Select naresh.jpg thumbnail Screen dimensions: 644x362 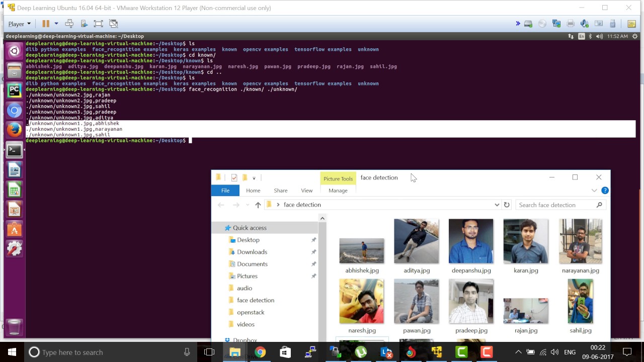tap(362, 301)
